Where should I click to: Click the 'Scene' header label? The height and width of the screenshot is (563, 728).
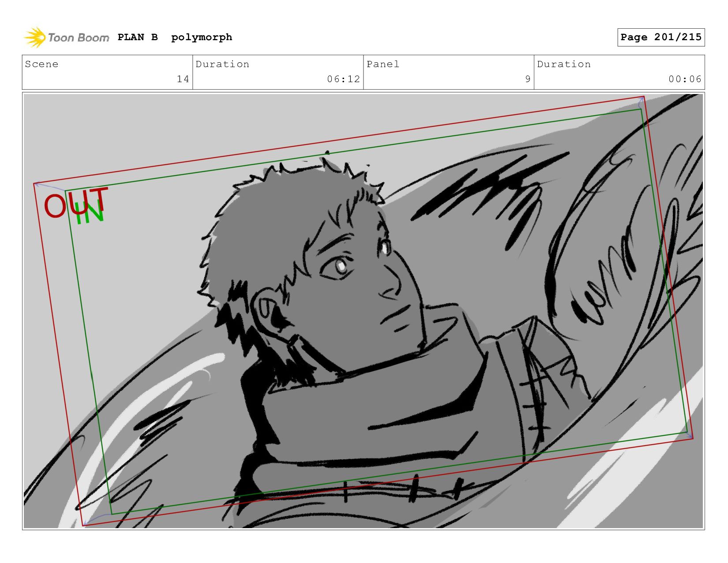pyautogui.click(x=41, y=64)
